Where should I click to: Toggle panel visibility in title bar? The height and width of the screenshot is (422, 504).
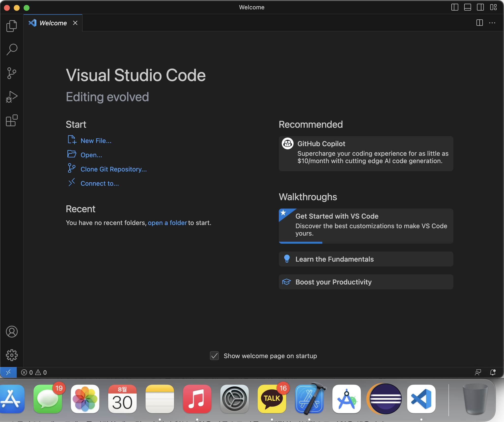[x=468, y=7]
